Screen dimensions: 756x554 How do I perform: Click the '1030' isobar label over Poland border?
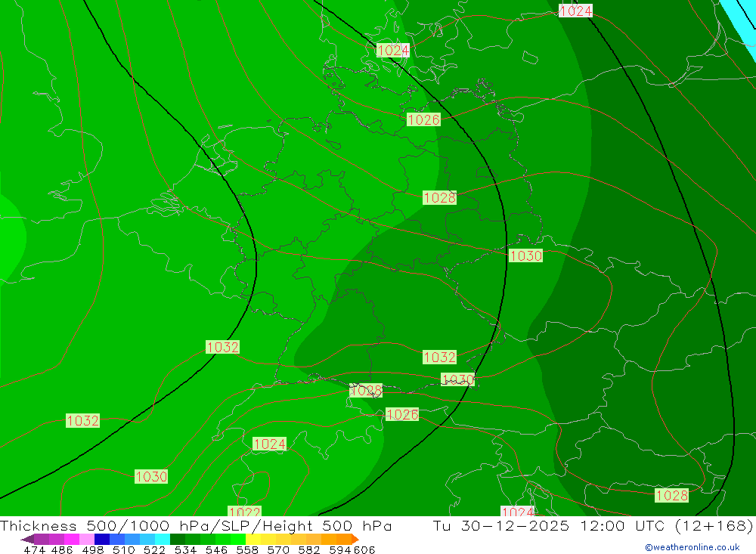pyautogui.click(x=525, y=255)
